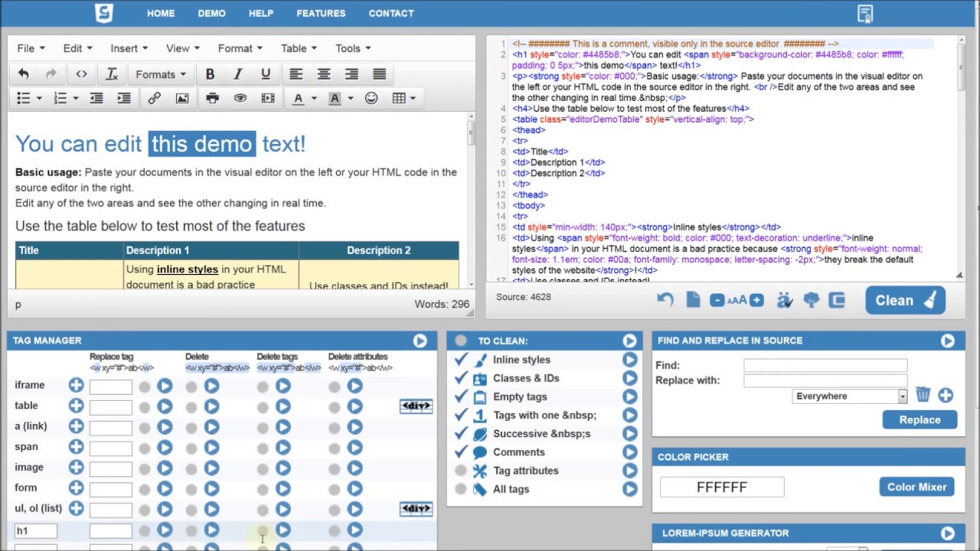Enable the Tag attributes option

pyautogui.click(x=460, y=471)
